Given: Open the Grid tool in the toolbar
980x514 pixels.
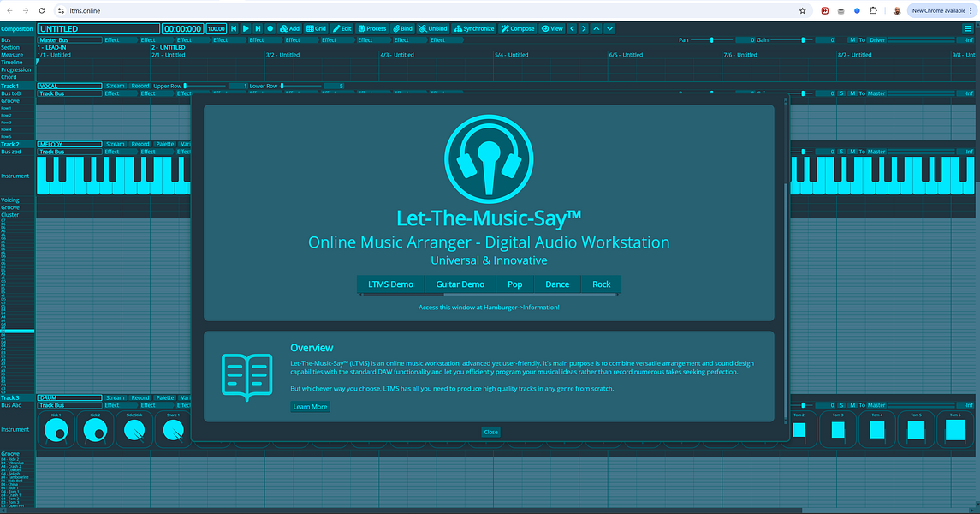Looking at the screenshot, I should (x=316, y=29).
